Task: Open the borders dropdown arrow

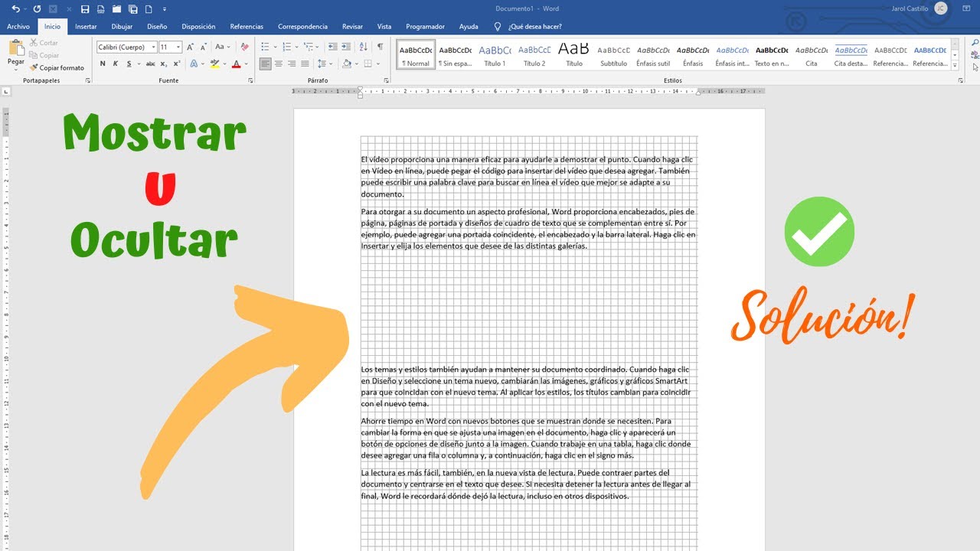Action: [x=379, y=64]
